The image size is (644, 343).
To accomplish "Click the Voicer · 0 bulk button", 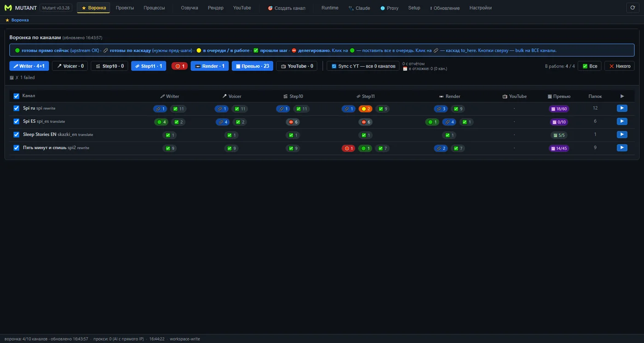I will pyautogui.click(x=70, y=66).
